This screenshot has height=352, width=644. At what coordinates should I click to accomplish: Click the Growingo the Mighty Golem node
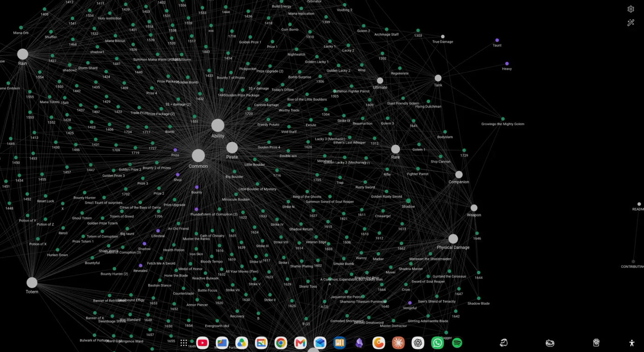(502, 119)
